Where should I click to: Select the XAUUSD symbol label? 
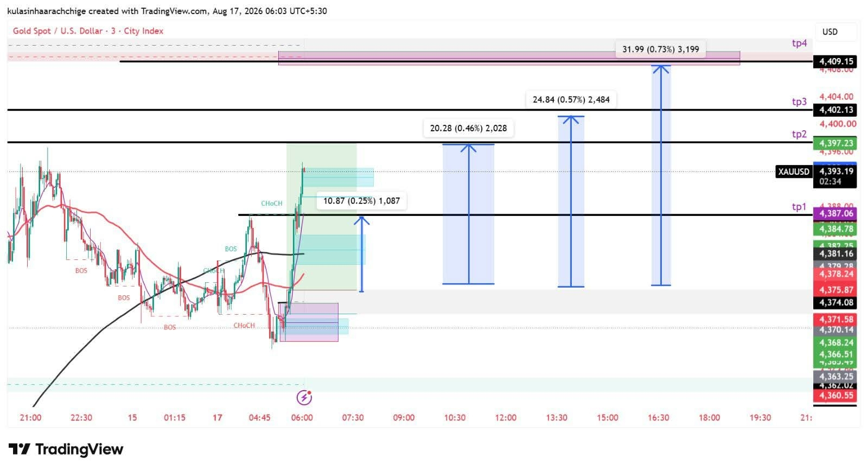(x=794, y=171)
